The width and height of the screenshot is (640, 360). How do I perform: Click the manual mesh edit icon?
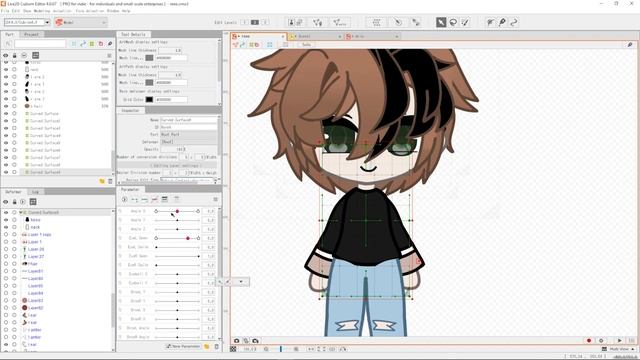click(x=317, y=22)
